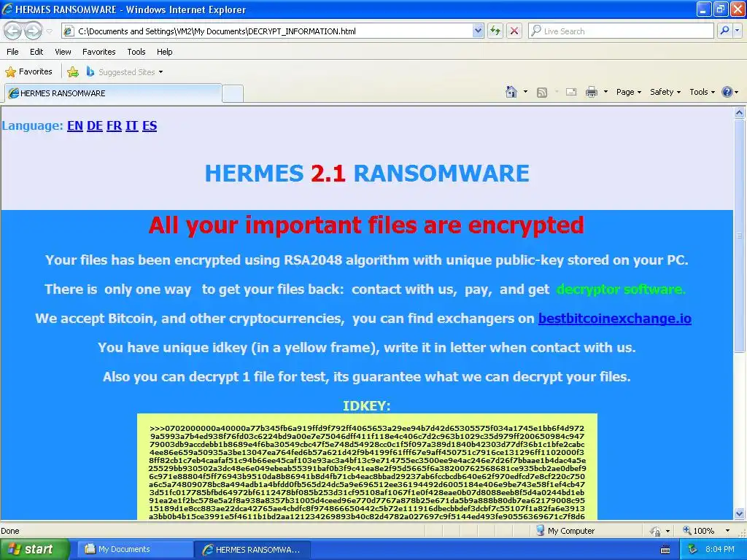Image resolution: width=747 pixels, height=560 pixels.
Task: Click the Protected Mode status icon
Action: [x=656, y=531]
